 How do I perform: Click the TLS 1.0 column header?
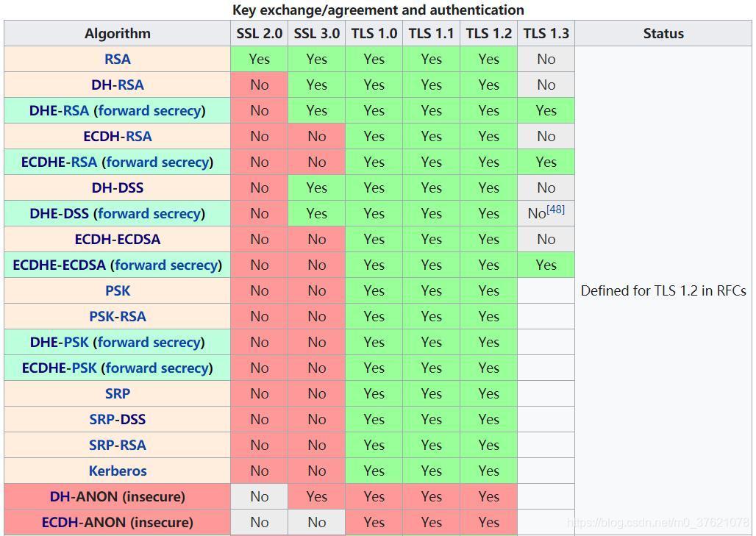coord(374,33)
